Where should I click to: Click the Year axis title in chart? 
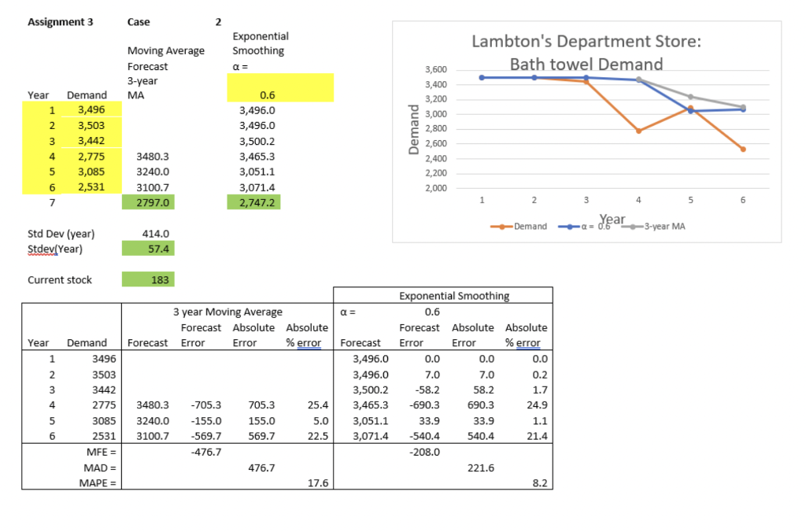612,220
